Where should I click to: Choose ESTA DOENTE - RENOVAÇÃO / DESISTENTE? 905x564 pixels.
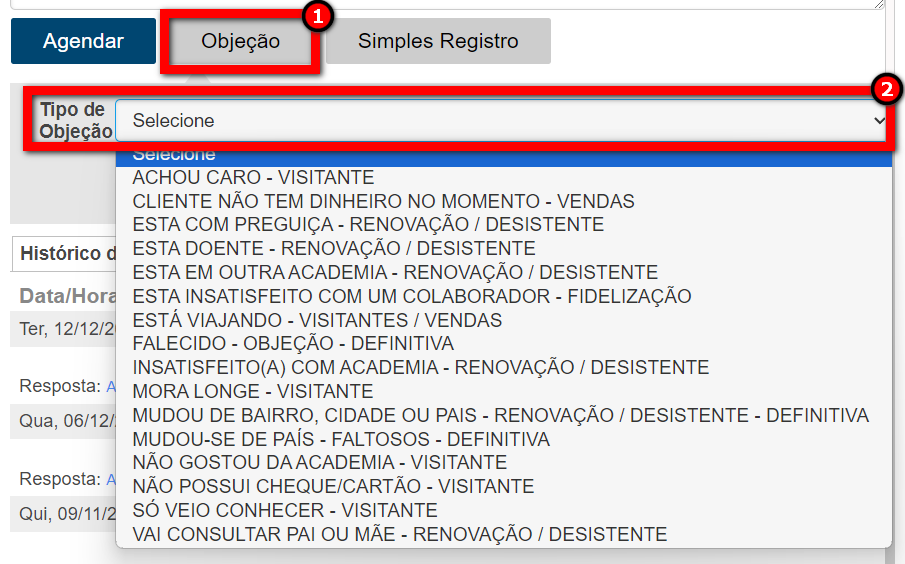pos(334,248)
